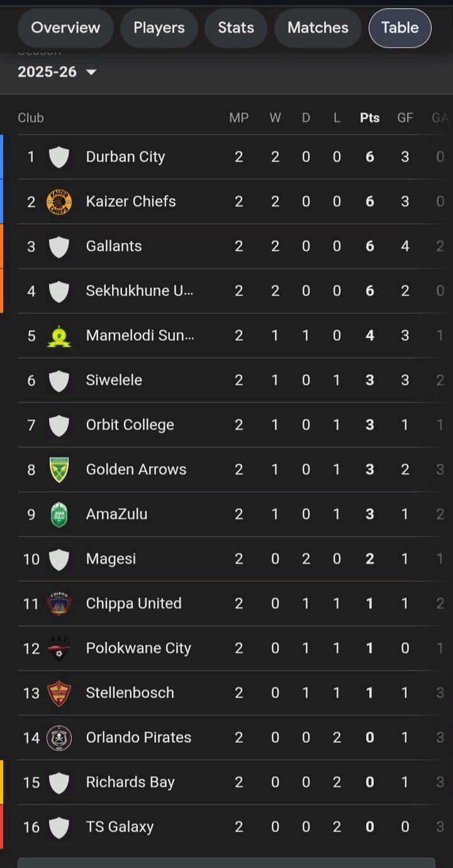Click the Polokwane City club crest
The height and width of the screenshot is (868, 453).
(59, 648)
